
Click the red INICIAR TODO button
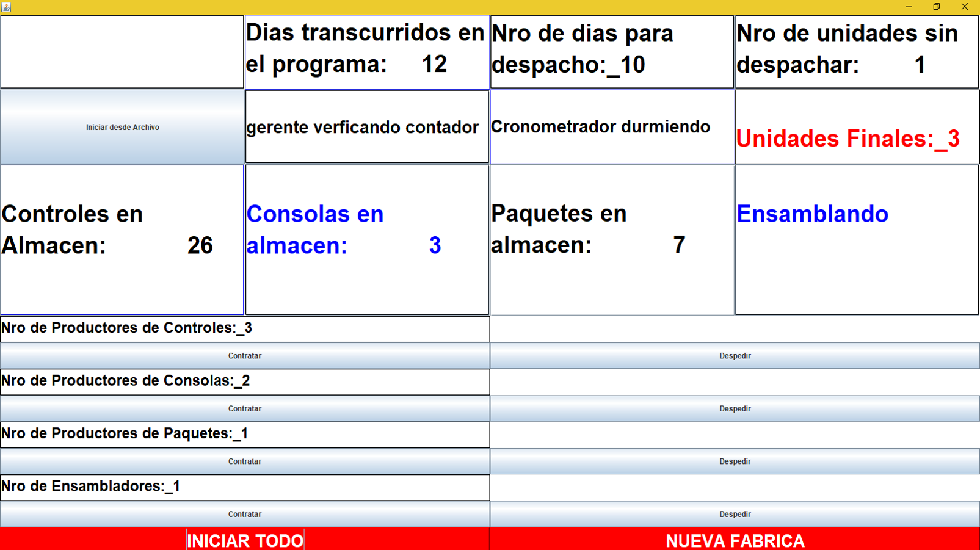click(245, 540)
